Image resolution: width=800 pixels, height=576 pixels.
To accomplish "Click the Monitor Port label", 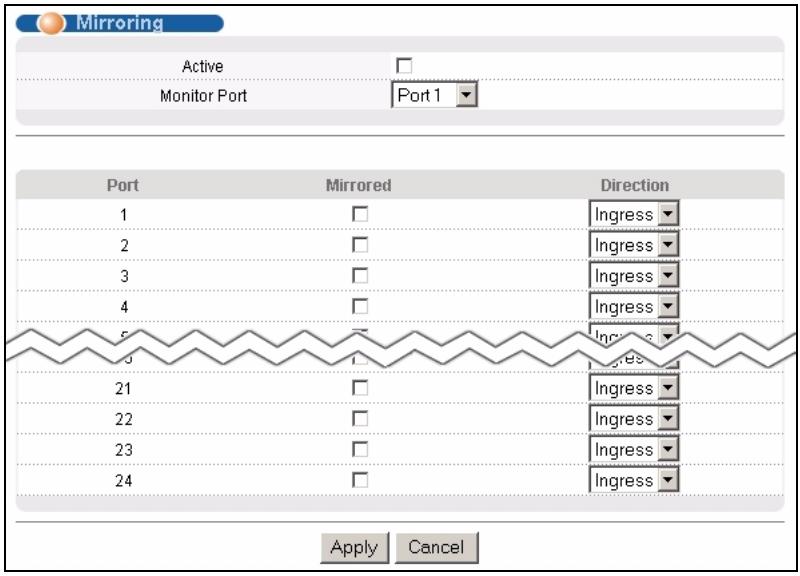I will point(204,95).
